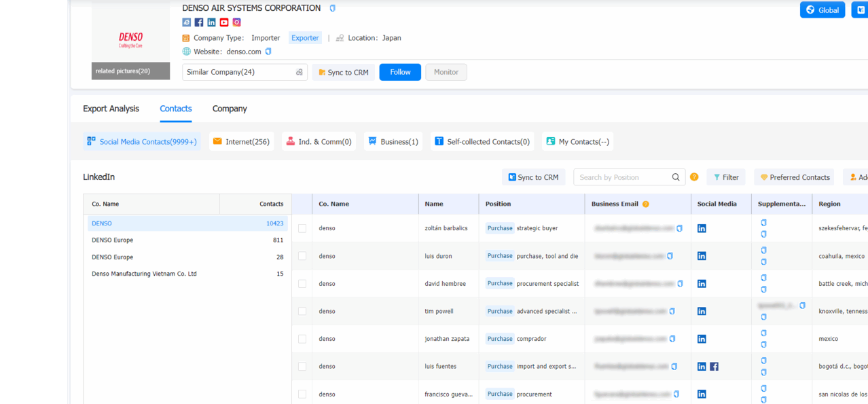Select Denso Manufacturing Vietnam Co. Ltd row
This screenshot has height=404, width=868.
[187, 274]
